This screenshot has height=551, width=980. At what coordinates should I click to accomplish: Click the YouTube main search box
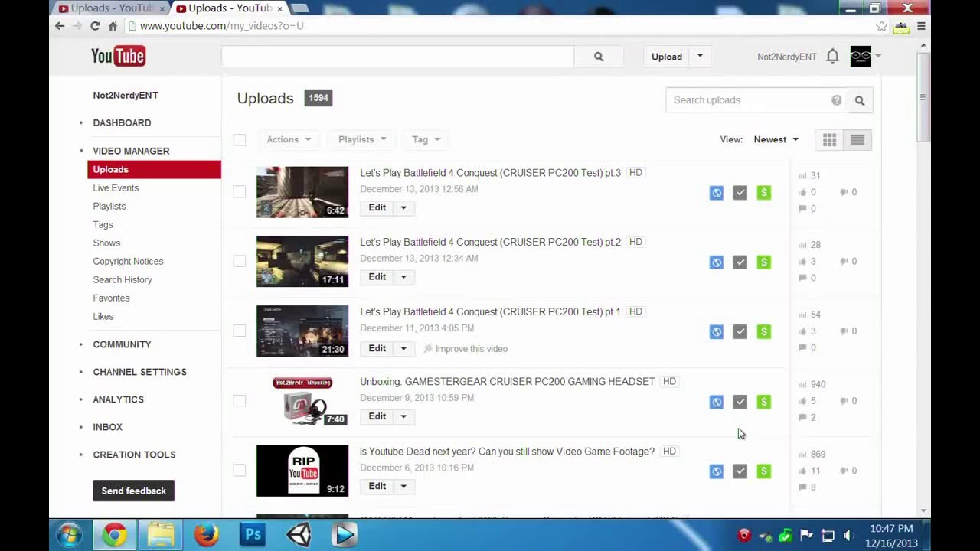[x=397, y=57]
